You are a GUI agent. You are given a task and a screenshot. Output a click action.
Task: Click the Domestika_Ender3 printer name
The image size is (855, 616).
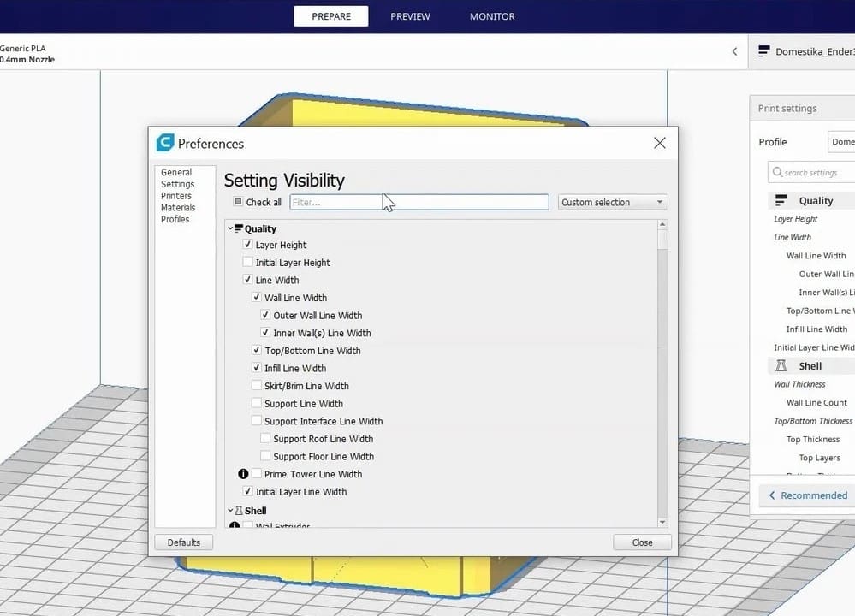815,52
